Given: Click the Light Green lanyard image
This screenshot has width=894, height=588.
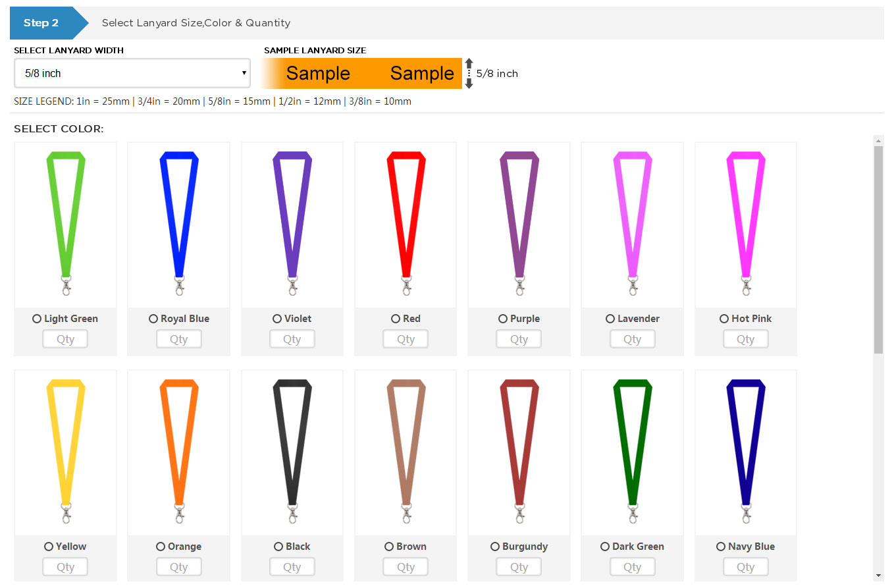Looking at the screenshot, I should tap(65, 223).
